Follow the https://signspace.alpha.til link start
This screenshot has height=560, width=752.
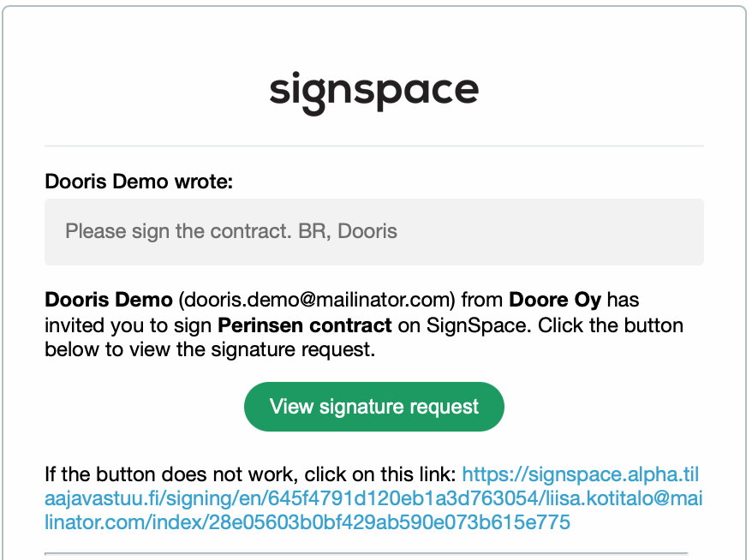[581, 474]
